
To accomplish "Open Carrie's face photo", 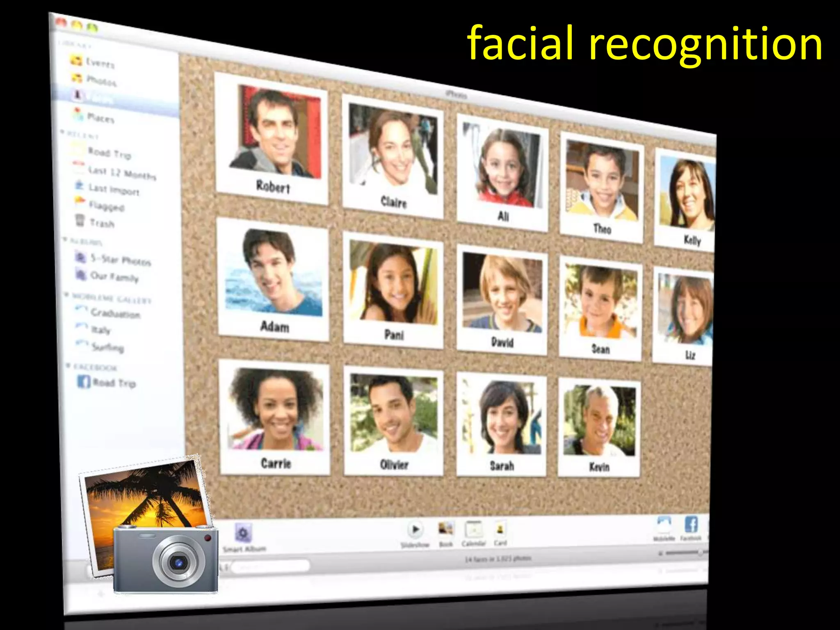I will point(276,409).
